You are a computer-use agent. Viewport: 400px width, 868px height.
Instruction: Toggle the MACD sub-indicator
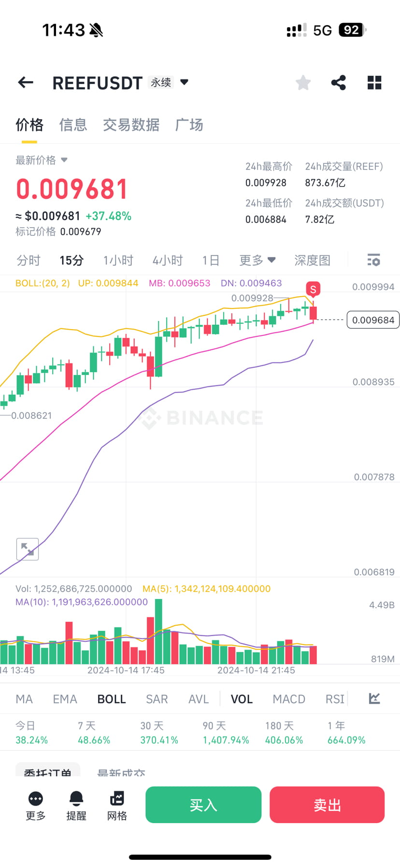pyautogui.click(x=289, y=699)
